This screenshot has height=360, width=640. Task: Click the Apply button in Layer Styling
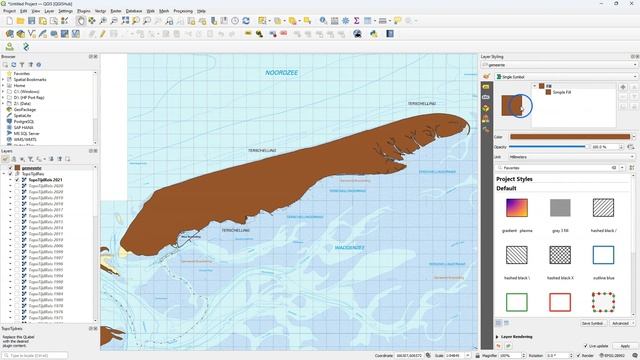pos(625,346)
